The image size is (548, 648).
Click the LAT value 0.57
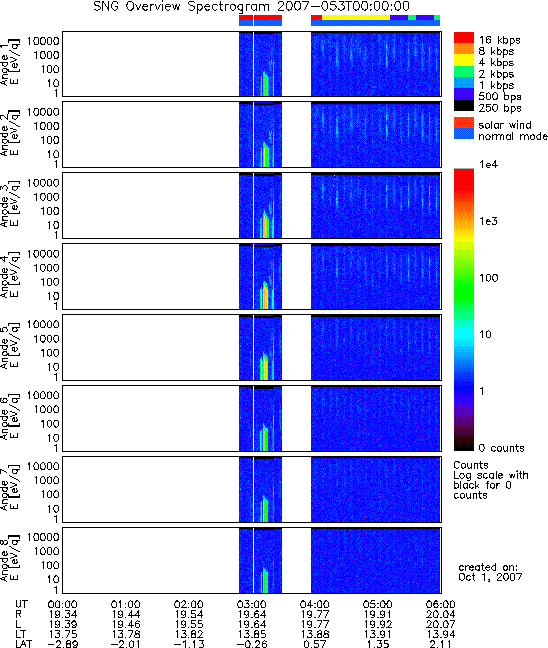(315, 643)
